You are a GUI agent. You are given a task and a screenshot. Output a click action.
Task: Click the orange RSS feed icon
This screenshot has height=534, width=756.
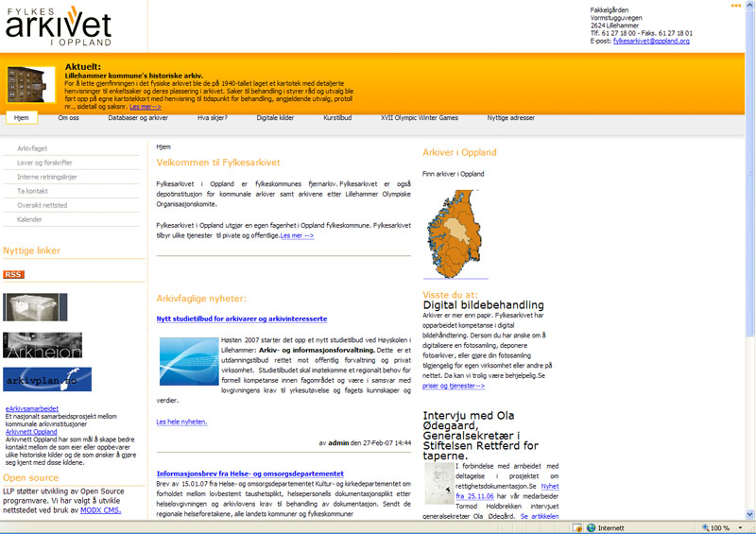click(13, 274)
